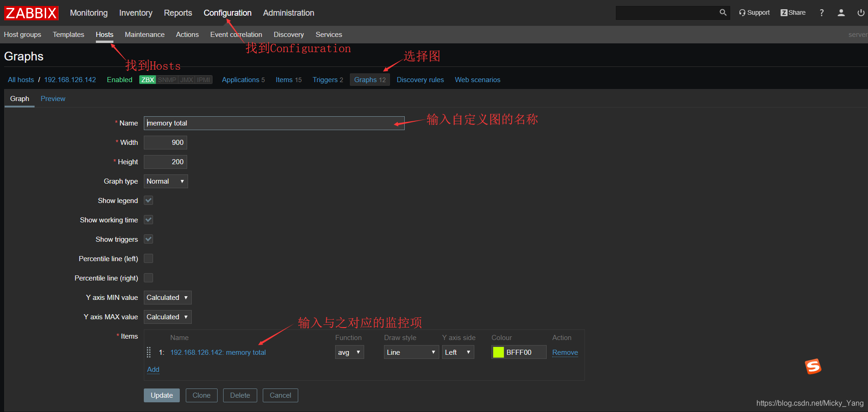Toggle the Show legend checkbox
This screenshot has height=412, width=868.
[x=148, y=200]
